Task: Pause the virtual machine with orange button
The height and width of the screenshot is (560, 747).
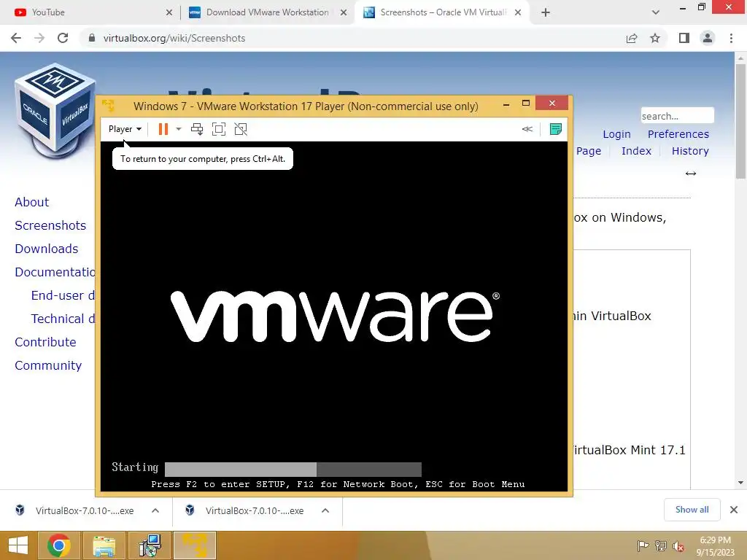Action: click(163, 129)
